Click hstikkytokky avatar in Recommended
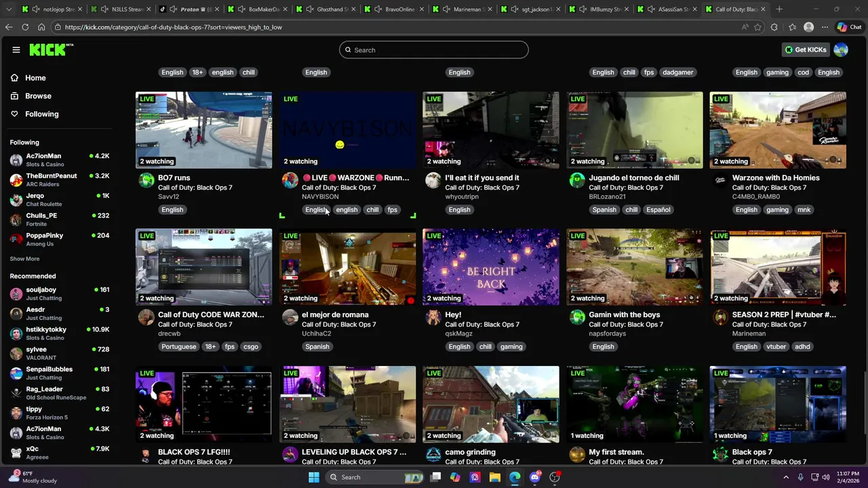 [x=16, y=333]
